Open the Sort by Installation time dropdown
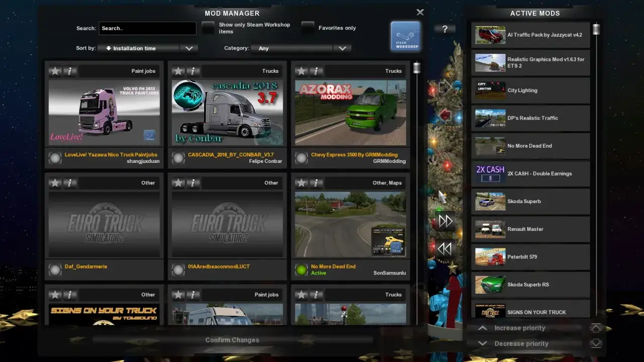The width and height of the screenshot is (644, 362). [x=147, y=48]
